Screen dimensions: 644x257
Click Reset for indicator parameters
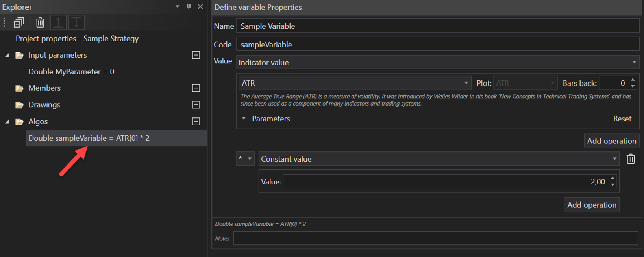[622, 119]
